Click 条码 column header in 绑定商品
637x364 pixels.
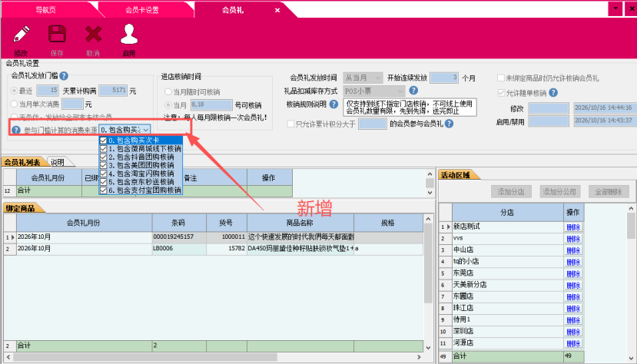[x=179, y=223]
